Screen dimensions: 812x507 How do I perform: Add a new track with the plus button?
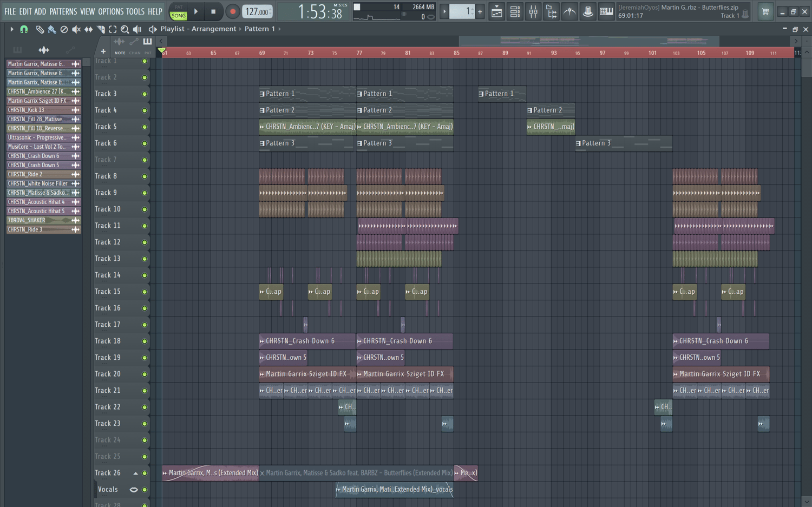pyautogui.click(x=103, y=51)
